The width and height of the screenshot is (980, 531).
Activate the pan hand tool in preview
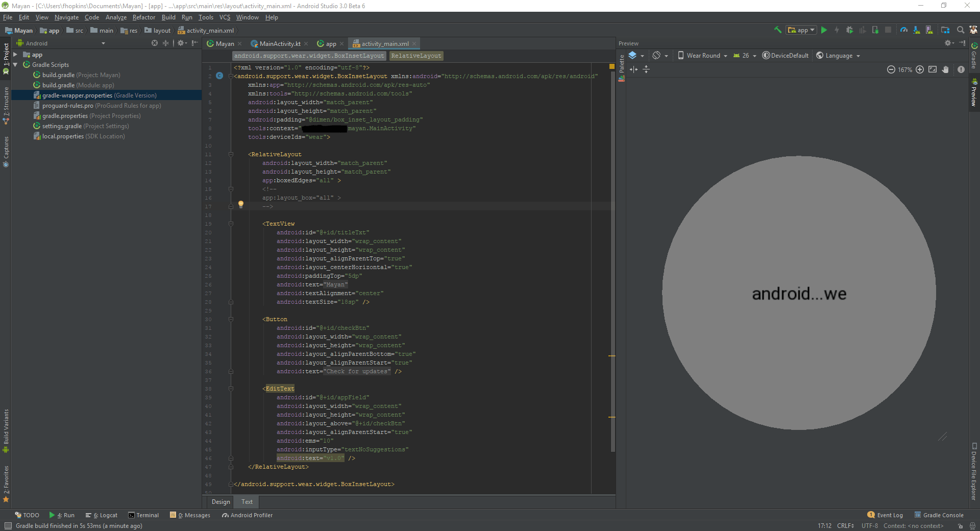pos(945,69)
